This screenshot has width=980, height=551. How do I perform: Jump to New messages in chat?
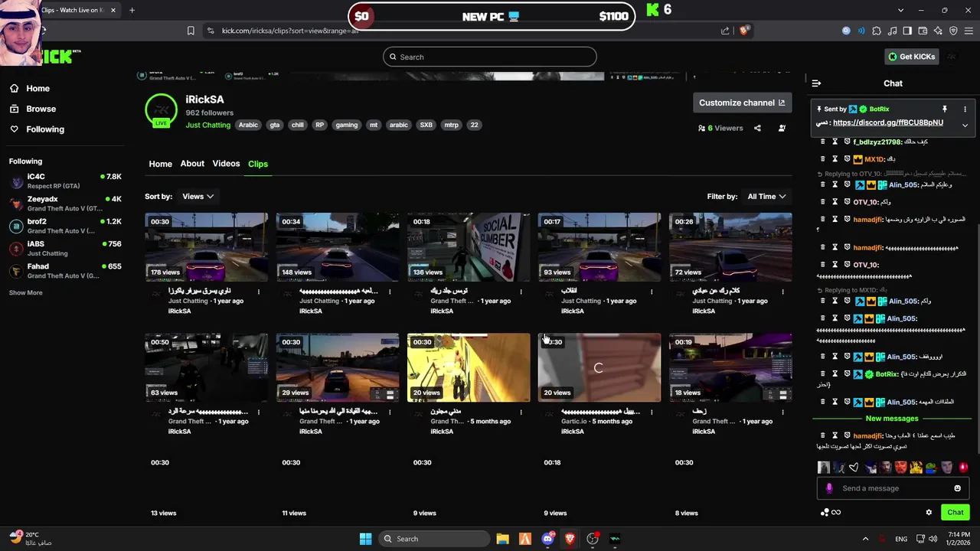coord(892,419)
